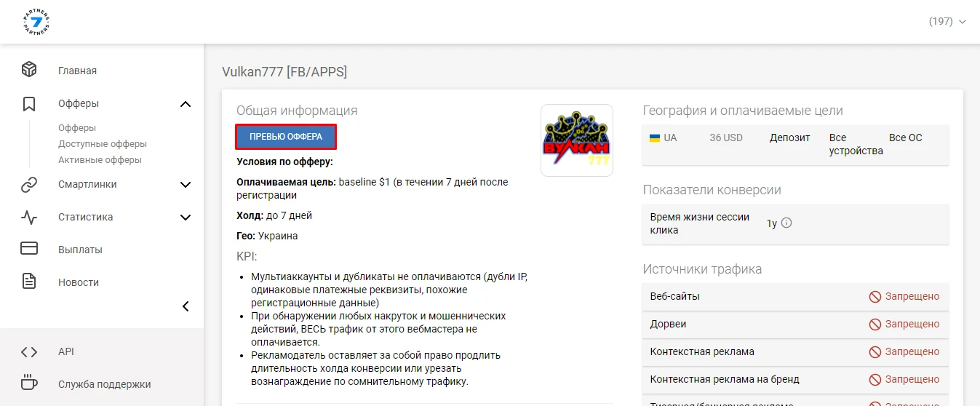The width and height of the screenshot is (980, 406).
Task: Open the Офферы submenu link
Action: click(77, 128)
